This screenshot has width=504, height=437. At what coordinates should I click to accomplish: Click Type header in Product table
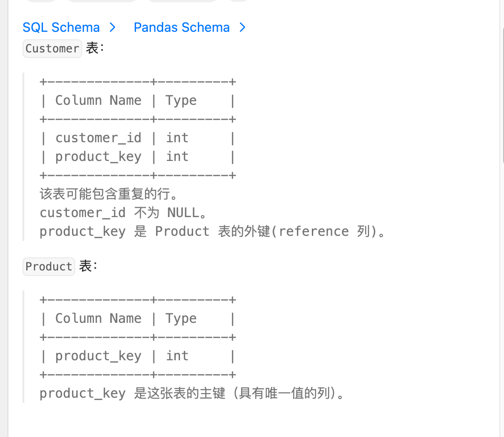pyautogui.click(x=181, y=319)
